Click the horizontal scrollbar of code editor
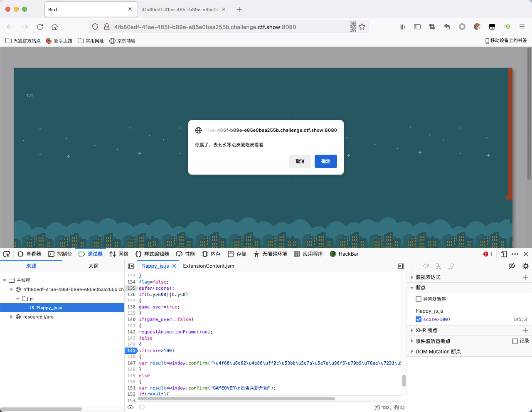The image size is (532, 412). 236,399
